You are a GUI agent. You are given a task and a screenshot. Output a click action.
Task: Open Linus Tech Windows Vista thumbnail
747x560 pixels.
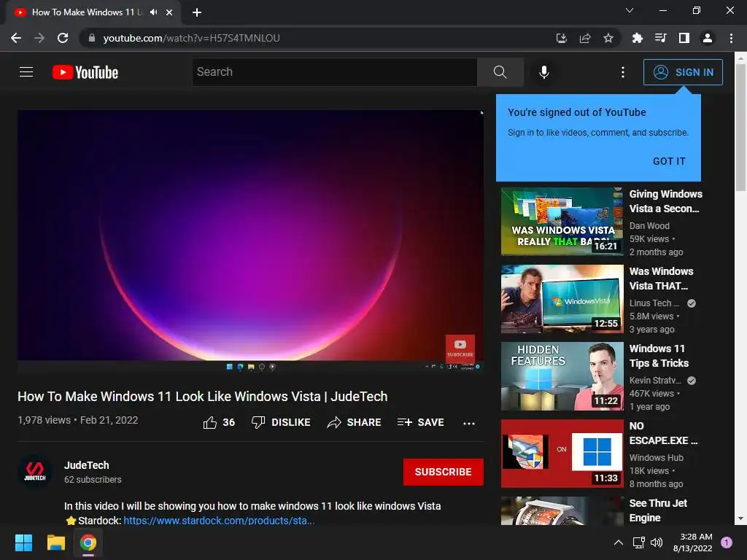click(562, 299)
